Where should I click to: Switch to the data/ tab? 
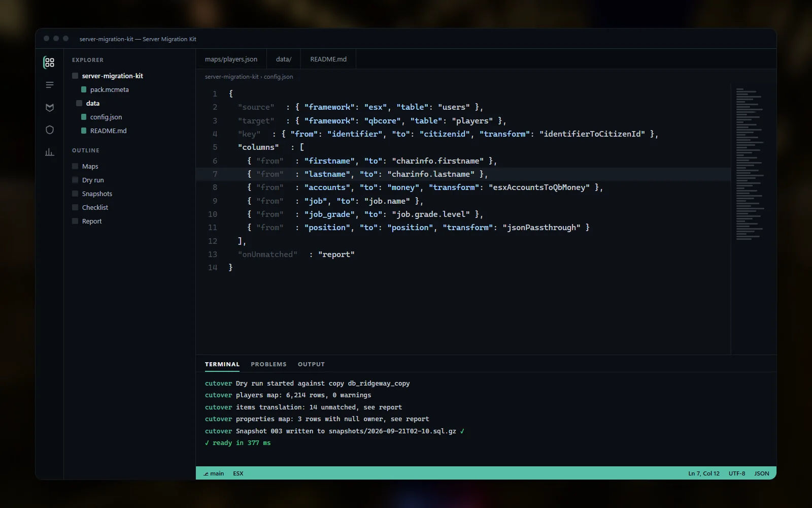coord(284,59)
